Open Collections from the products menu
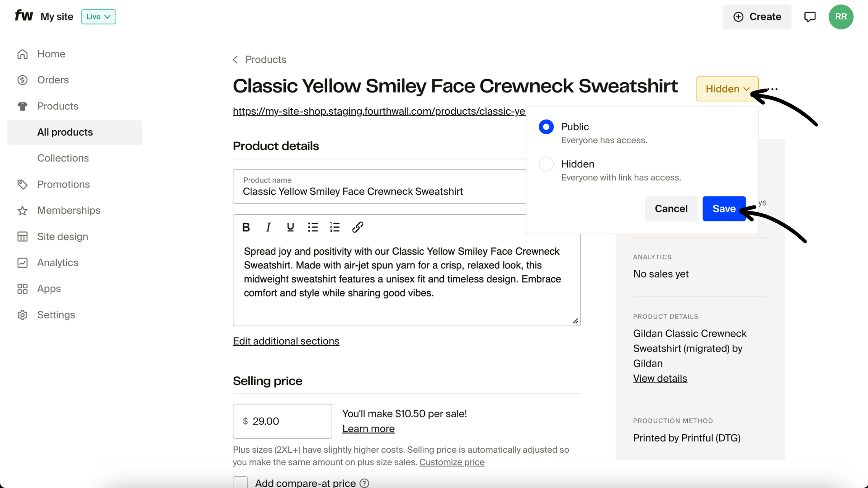The height and width of the screenshot is (488, 868). [x=63, y=158]
